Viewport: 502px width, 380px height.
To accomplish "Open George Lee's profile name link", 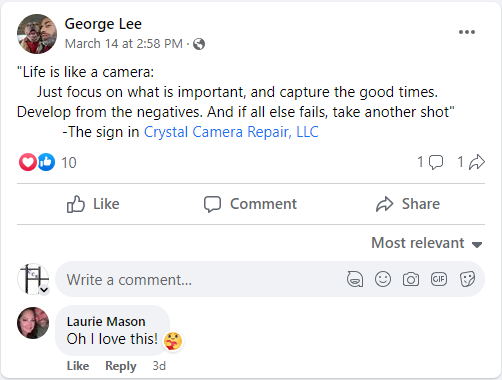I will click(x=103, y=24).
